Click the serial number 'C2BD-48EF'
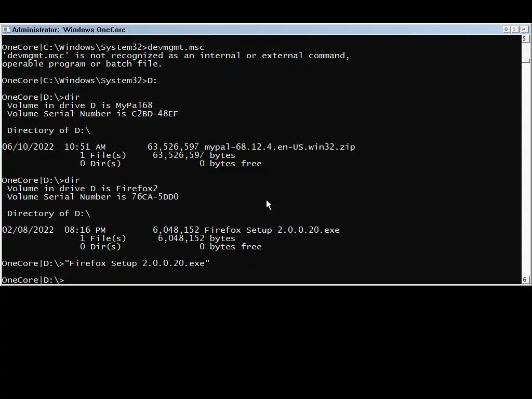The width and height of the screenshot is (532, 399). pos(155,114)
